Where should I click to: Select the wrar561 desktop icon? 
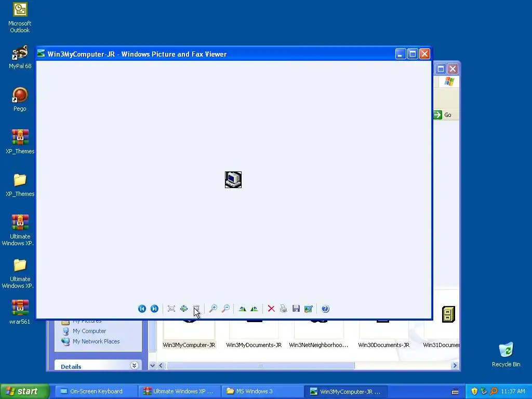tap(20, 312)
